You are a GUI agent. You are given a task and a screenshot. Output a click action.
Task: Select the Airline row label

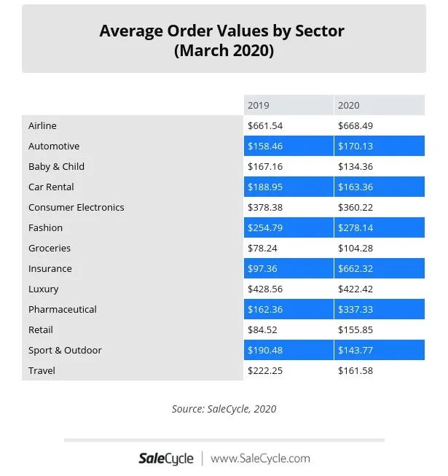pyautogui.click(x=42, y=126)
